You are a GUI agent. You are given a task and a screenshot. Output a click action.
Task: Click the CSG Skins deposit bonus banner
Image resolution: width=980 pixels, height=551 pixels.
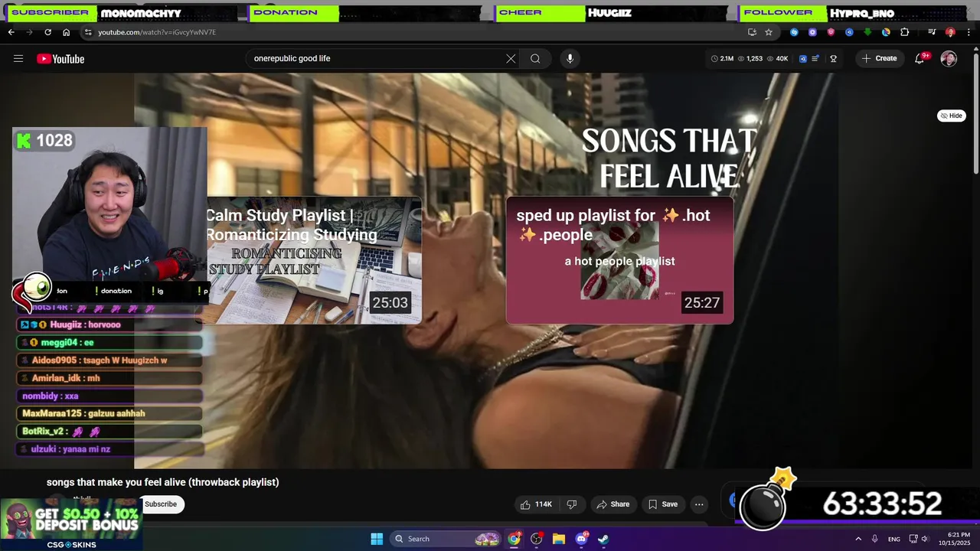pos(71,524)
